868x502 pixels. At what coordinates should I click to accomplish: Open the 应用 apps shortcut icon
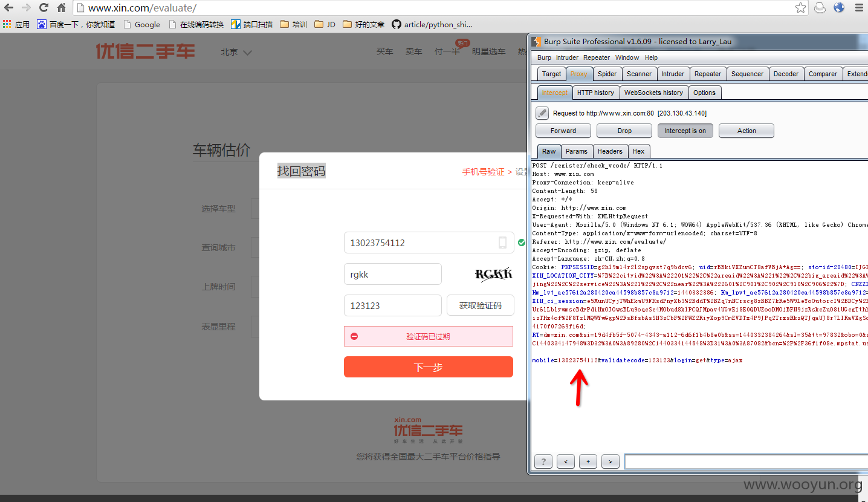(x=16, y=24)
